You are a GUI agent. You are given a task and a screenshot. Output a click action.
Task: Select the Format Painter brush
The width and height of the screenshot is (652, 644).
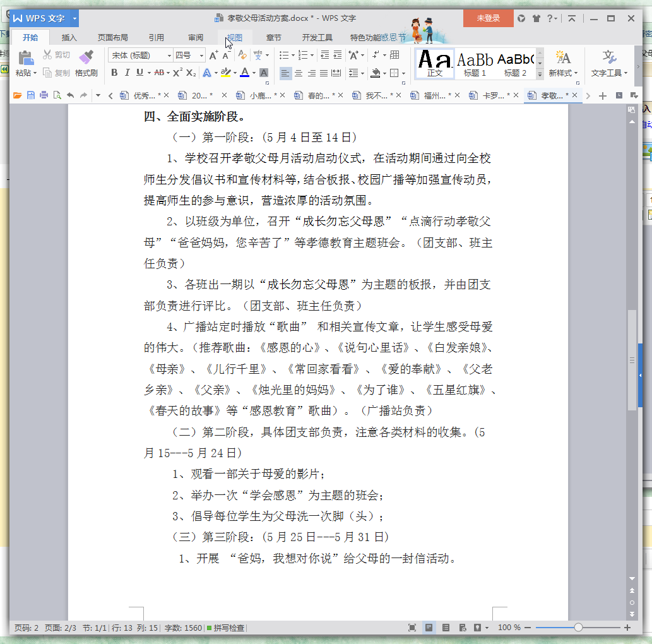[x=86, y=57]
